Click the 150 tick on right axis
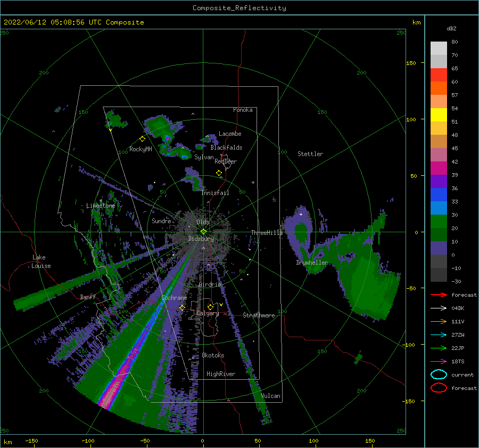The height and width of the screenshot is (448, 479). point(411,63)
